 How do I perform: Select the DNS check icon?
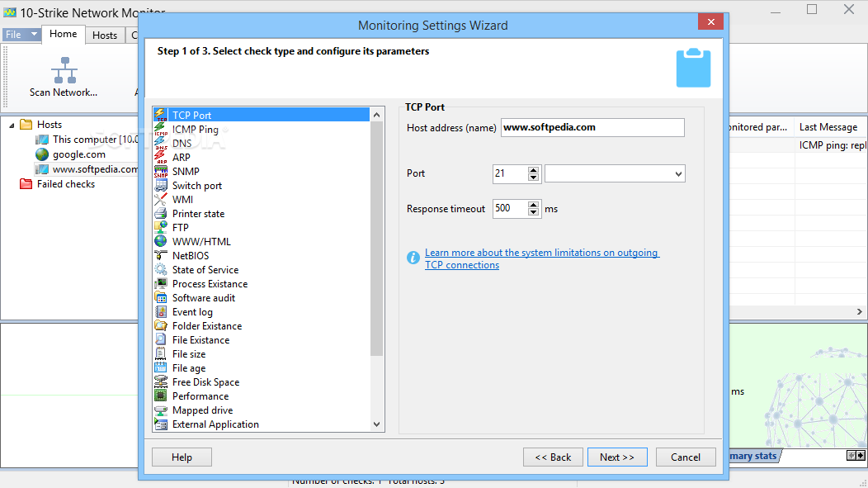161,144
